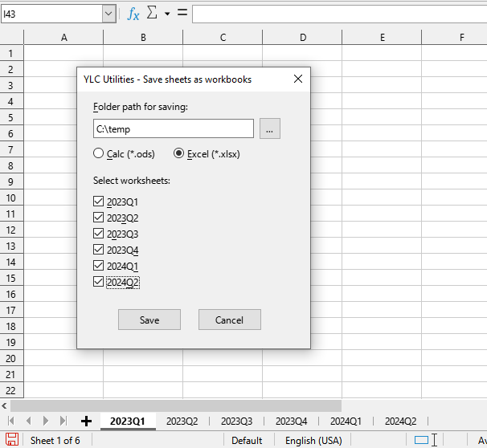The height and width of the screenshot is (448, 487).
Task: Click the Cancel button in the dialog
Action: tap(230, 320)
